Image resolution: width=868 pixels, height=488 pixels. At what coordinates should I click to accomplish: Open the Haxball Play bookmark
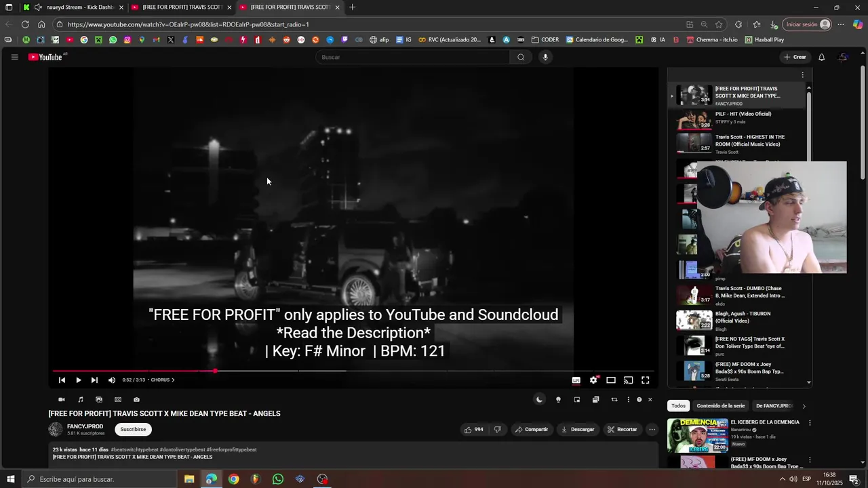[764, 40]
